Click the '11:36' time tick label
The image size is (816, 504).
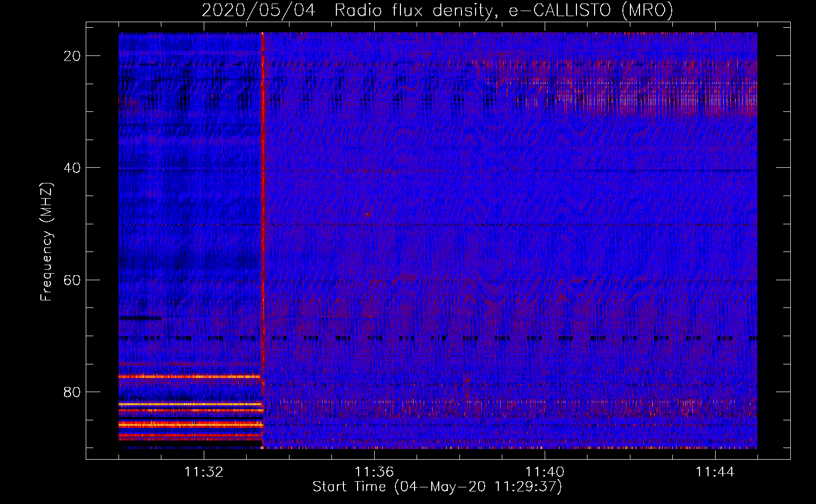374,472
